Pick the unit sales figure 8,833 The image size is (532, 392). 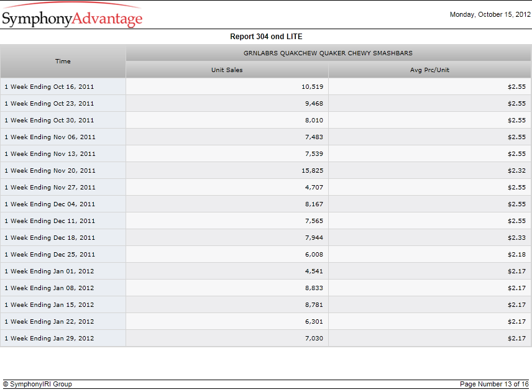pos(314,288)
